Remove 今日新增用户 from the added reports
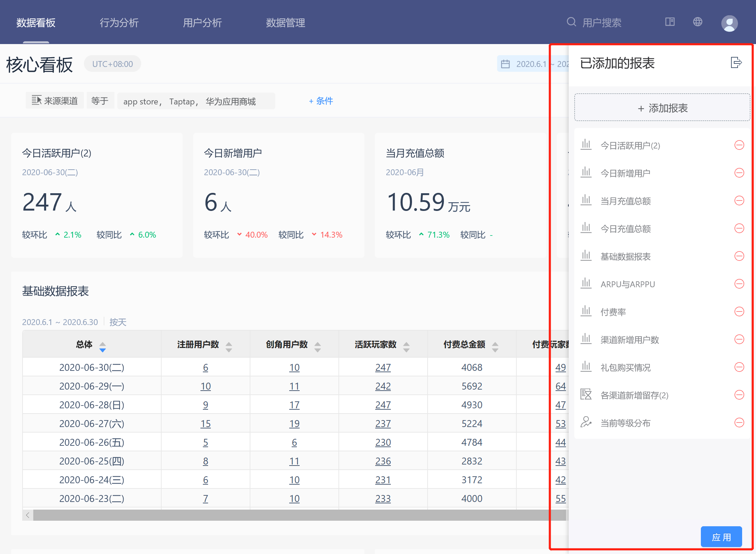Image resolution: width=756 pixels, height=554 pixels. pyautogui.click(x=739, y=173)
